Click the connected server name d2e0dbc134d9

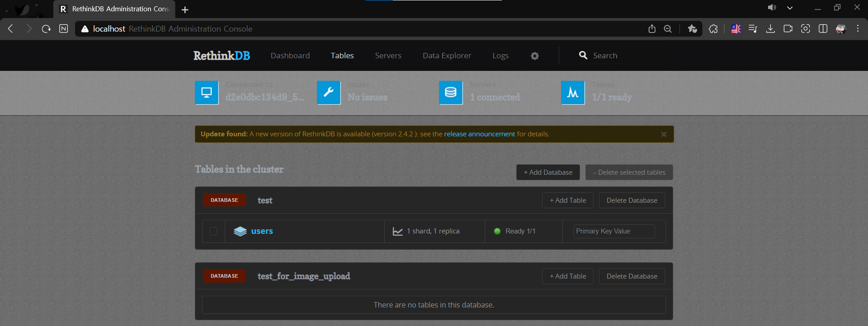265,97
